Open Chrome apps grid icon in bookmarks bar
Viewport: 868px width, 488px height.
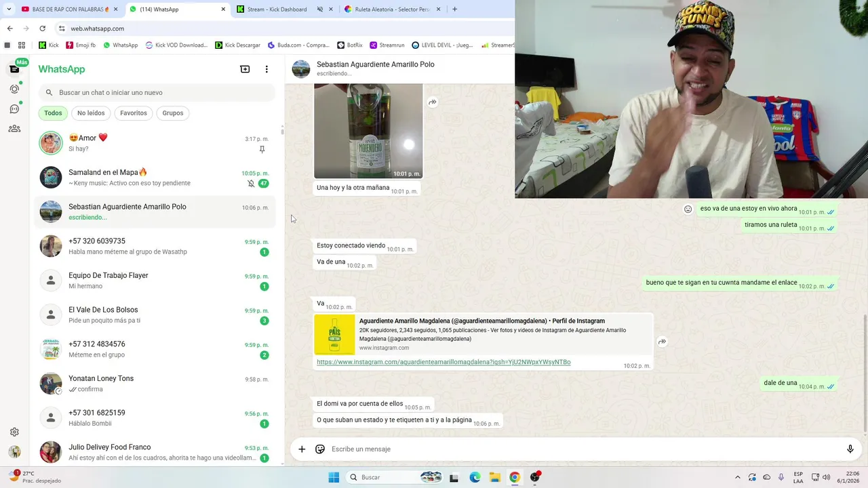coord(22,45)
